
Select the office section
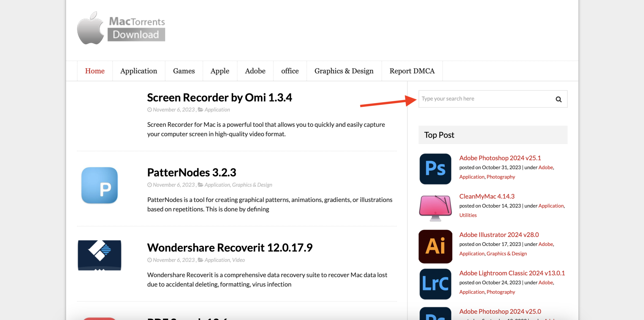click(x=290, y=71)
